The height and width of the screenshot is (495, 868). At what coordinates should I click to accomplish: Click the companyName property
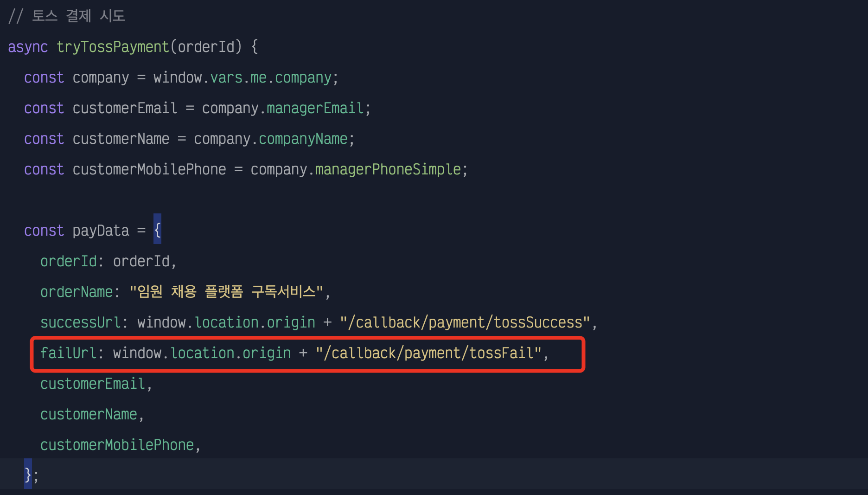coord(303,139)
